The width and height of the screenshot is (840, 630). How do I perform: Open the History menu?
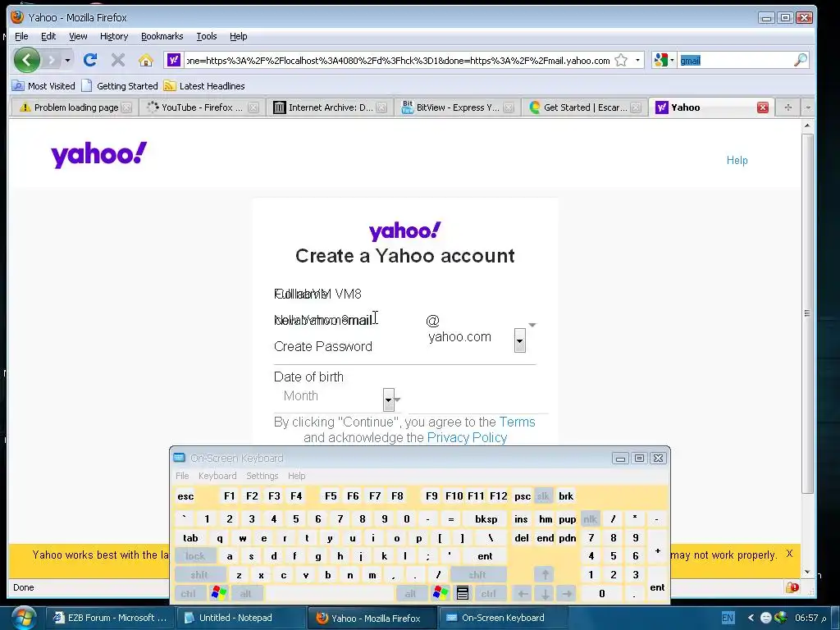click(114, 36)
